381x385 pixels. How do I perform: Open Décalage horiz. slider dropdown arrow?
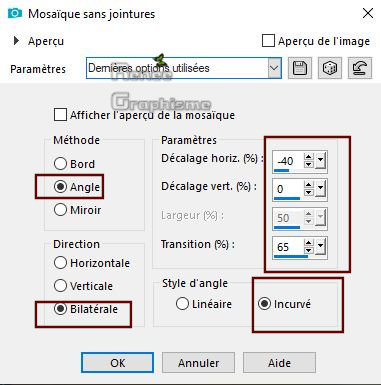[x=320, y=161]
